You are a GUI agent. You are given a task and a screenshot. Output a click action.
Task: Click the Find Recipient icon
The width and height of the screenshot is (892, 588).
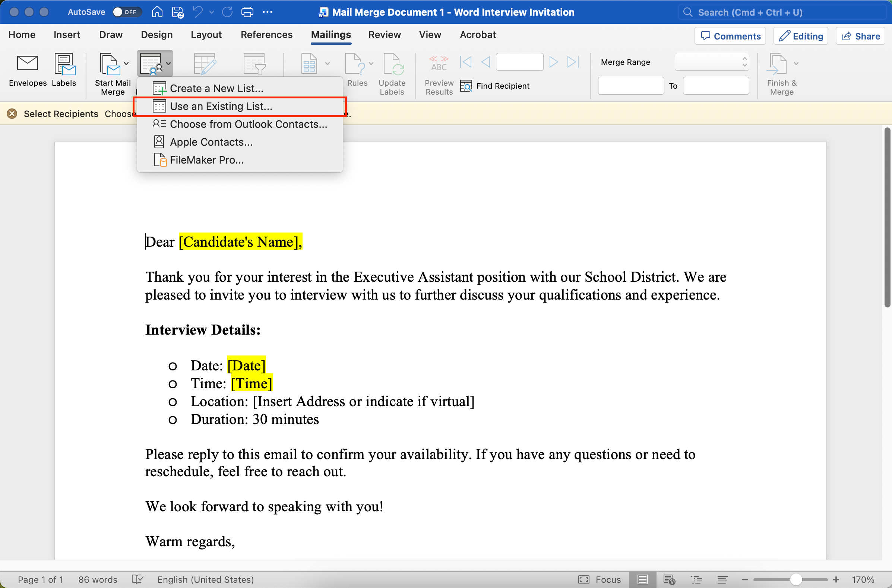pyautogui.click(x=466, y=86)
